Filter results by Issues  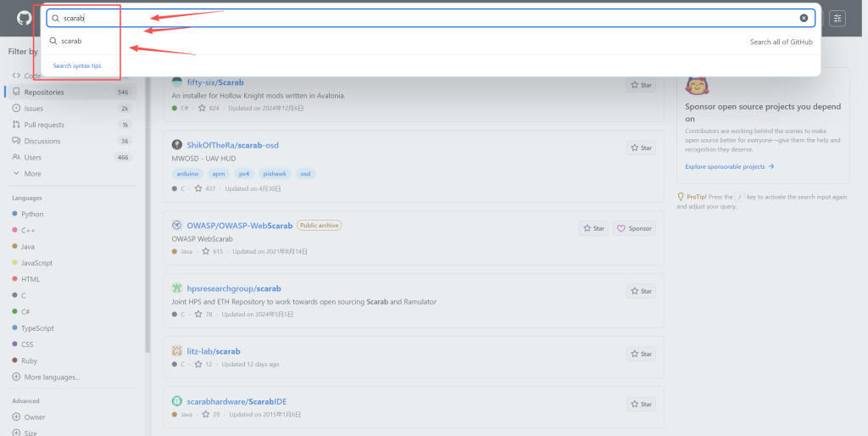pyautogui.click(x=71, y=109)
